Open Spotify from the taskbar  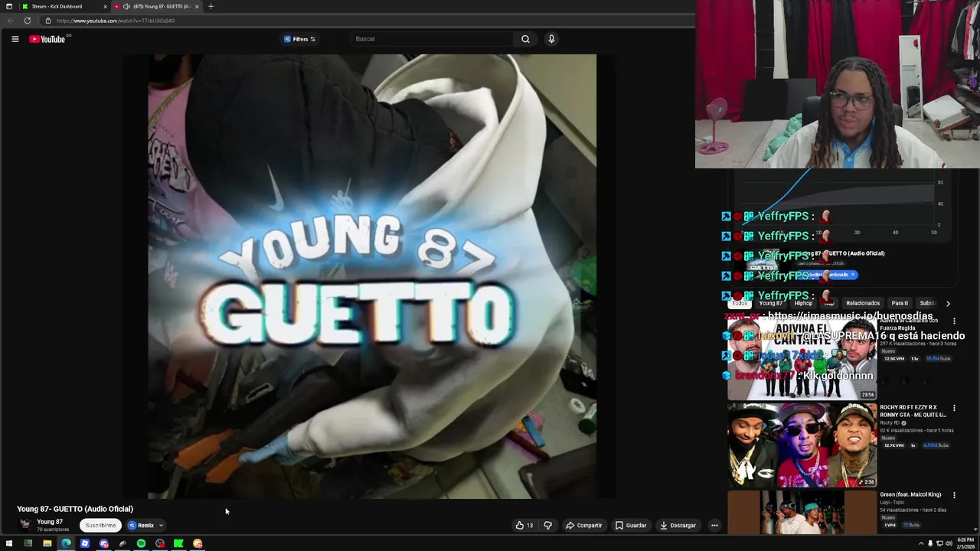pos(141,543)
